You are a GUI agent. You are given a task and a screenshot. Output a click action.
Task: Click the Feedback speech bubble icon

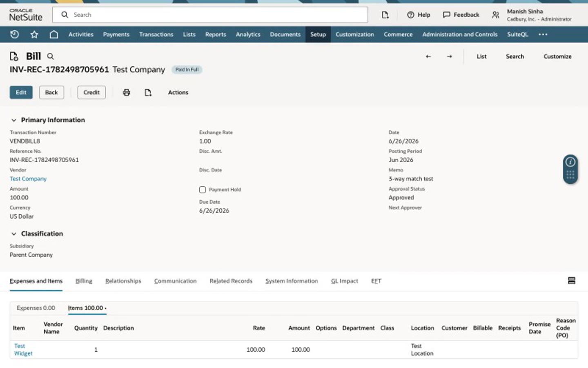pyautogui.click(x=446, y=15)
